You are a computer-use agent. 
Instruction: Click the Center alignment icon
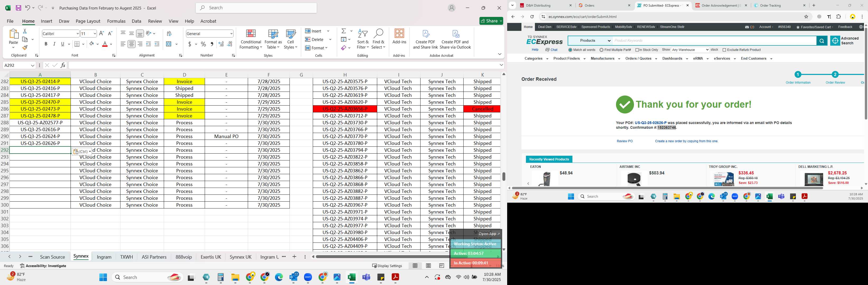coord(131,44)
